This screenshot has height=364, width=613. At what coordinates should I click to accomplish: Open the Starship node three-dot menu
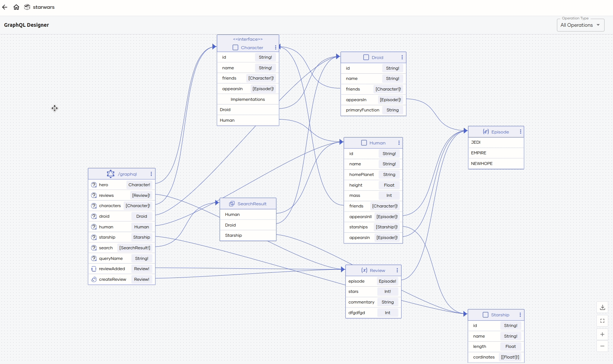click(x=520, y=315)
